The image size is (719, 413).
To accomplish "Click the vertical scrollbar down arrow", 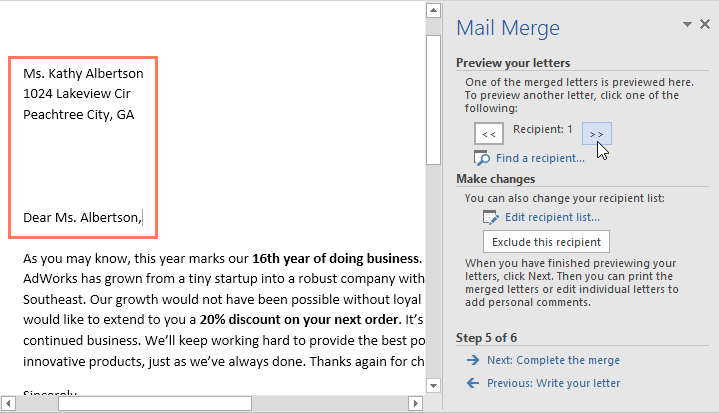I will (433, 385).
